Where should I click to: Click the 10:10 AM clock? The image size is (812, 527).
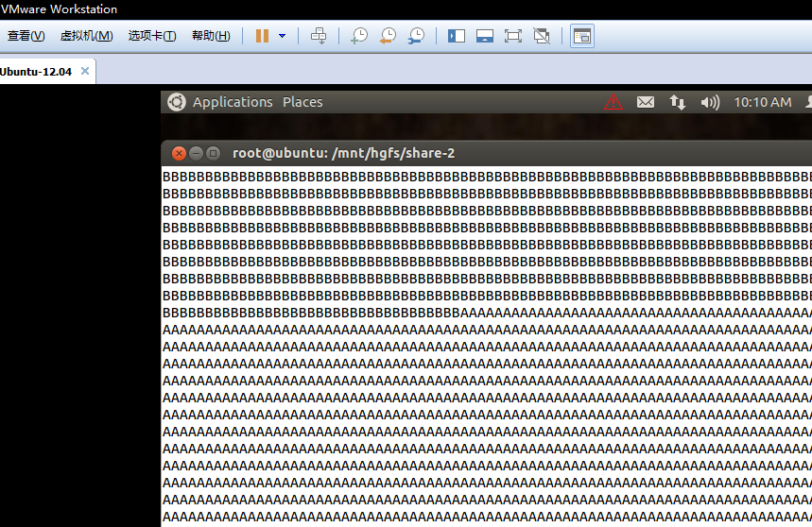tap(762, 102)
